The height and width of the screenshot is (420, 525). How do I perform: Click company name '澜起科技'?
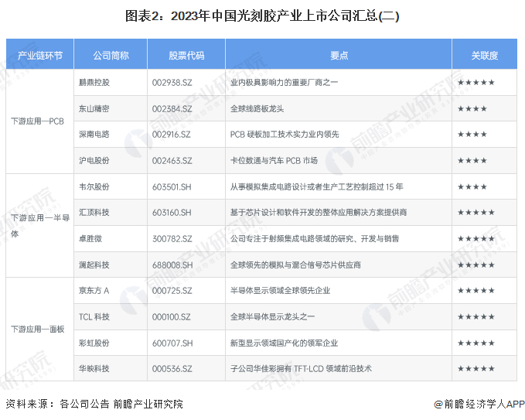(x=94, y=265)
